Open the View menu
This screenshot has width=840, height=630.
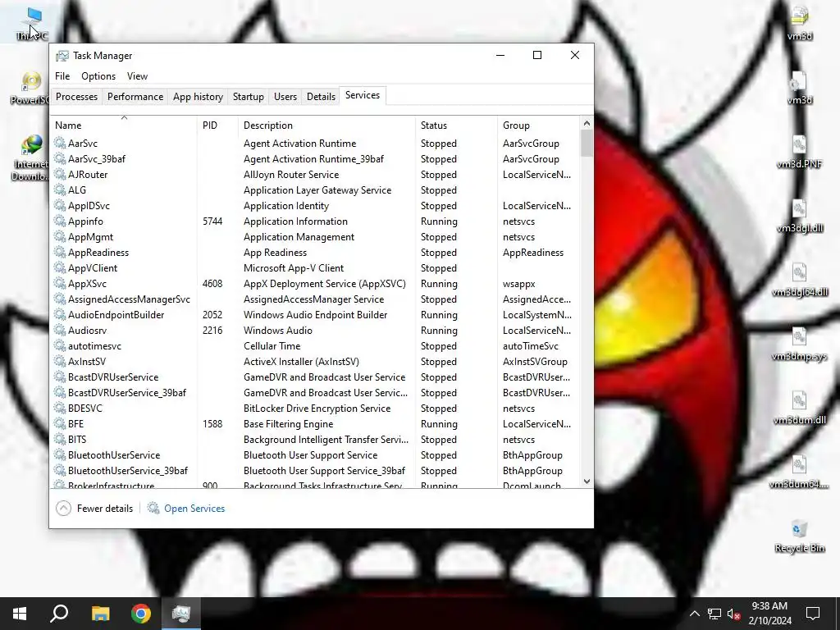tap(137, 76)
